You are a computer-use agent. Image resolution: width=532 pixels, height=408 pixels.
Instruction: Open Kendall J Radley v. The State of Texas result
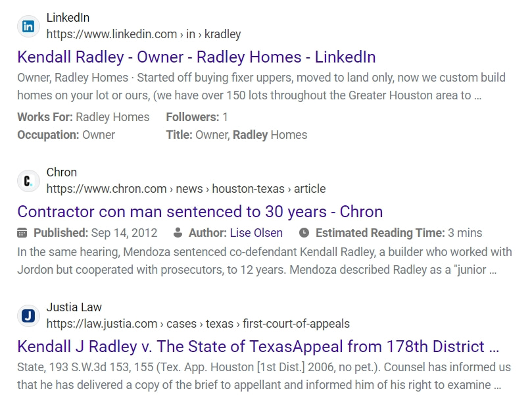pyautogui.click(x=258, y=347)
